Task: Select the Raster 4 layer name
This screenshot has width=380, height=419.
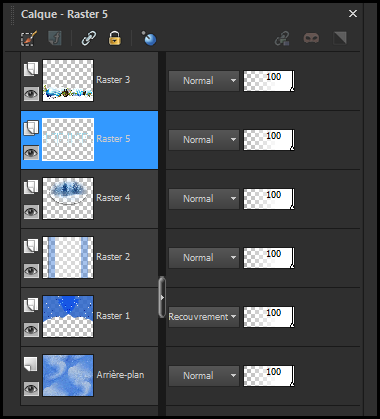Action: coord(113,198)
